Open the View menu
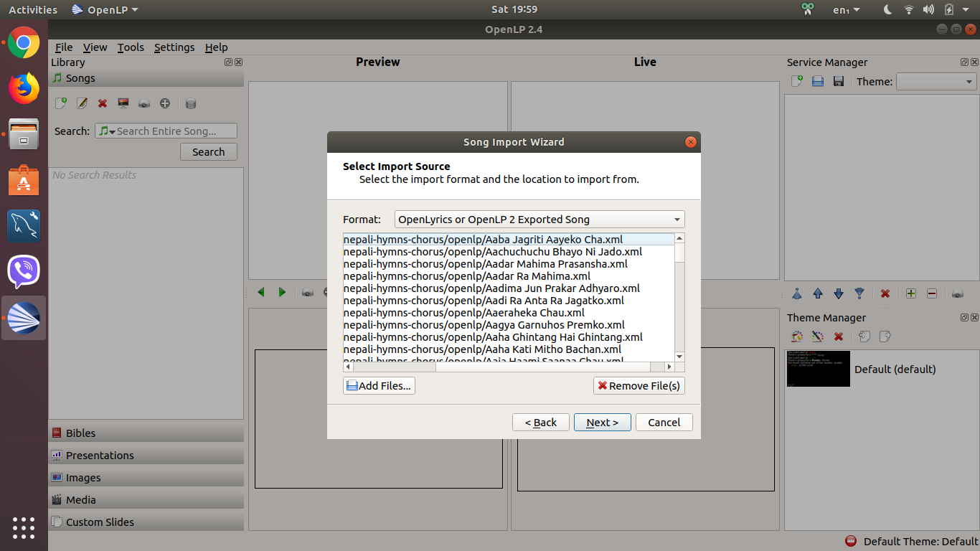 point(95,47)
